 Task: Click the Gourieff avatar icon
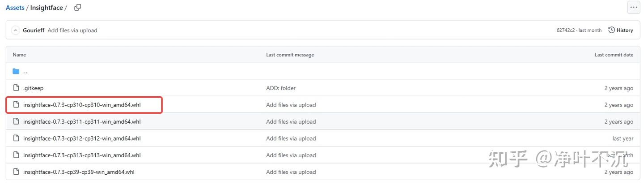point(16,30)
